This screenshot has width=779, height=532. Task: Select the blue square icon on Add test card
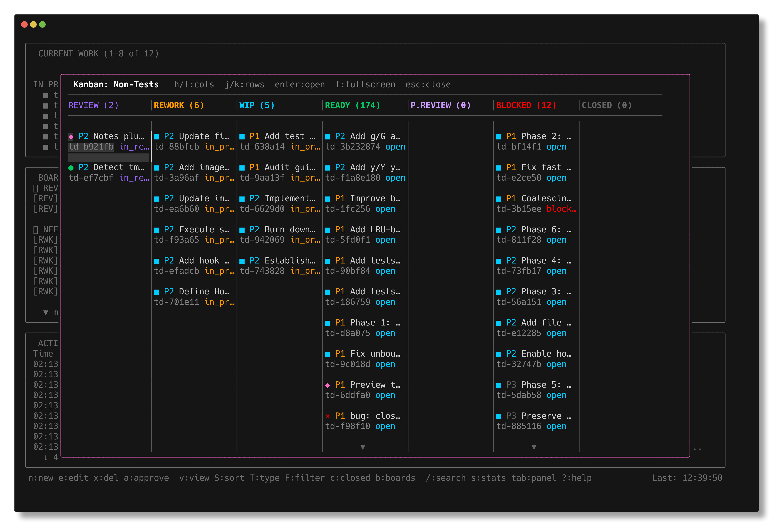[242, 136]
